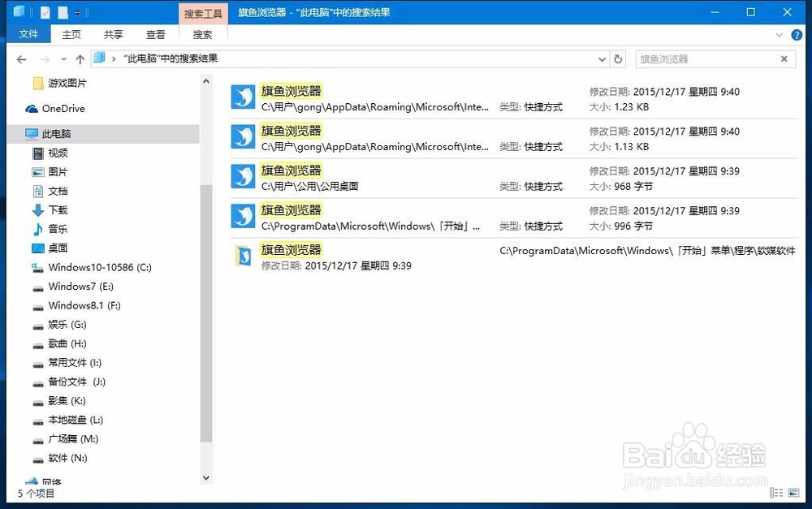Click the sidebar scrollbar up arrow
This screenshot has width=812, height=509.
[206, 81]
